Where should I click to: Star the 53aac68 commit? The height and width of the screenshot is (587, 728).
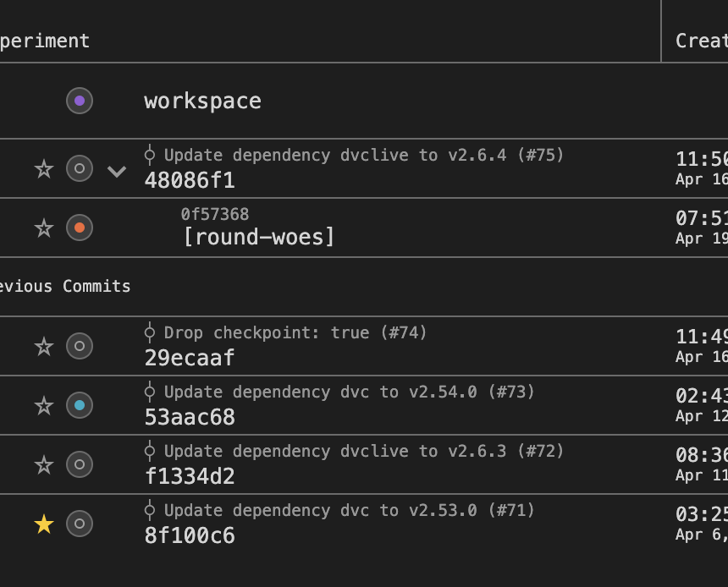[44, 405]
